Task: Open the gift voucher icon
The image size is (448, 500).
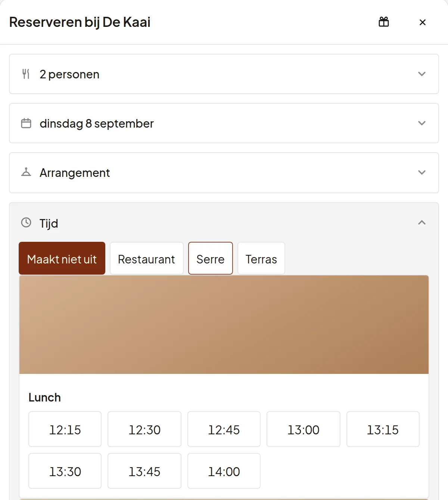Action: click(x=384, y=22)
